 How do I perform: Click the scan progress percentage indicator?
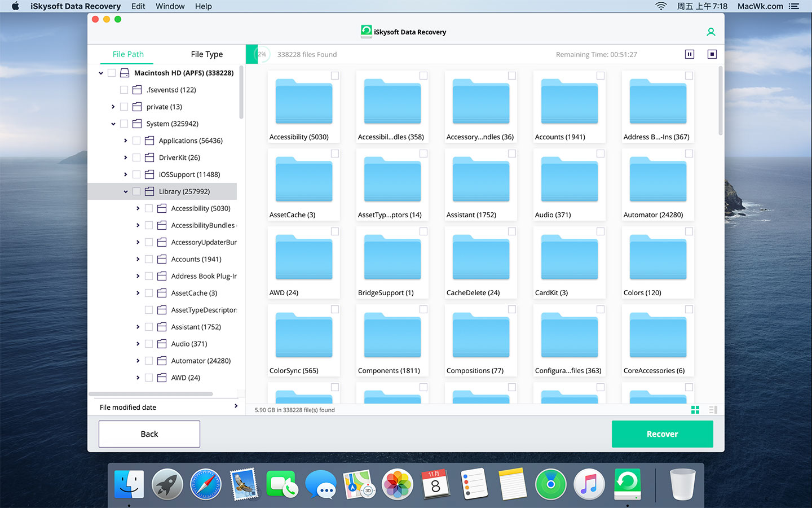(262, 54)
